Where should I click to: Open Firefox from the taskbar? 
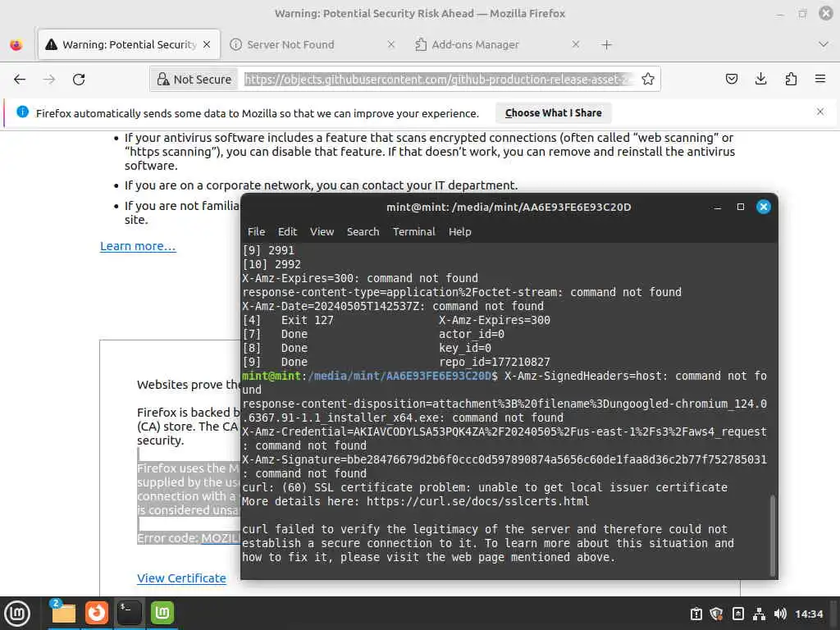tap(97, 613)
